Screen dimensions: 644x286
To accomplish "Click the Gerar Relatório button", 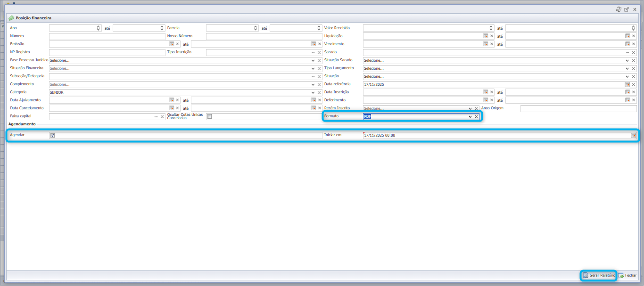I will pos(599,275).
